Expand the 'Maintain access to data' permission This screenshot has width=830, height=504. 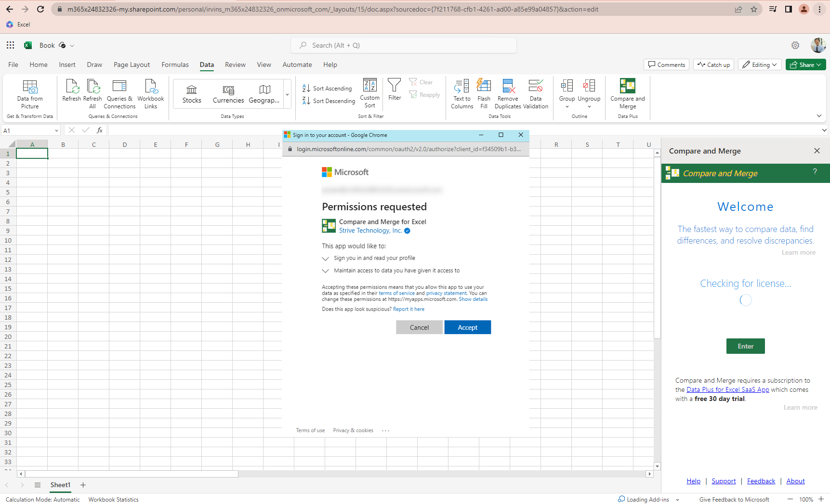[326, 271]
